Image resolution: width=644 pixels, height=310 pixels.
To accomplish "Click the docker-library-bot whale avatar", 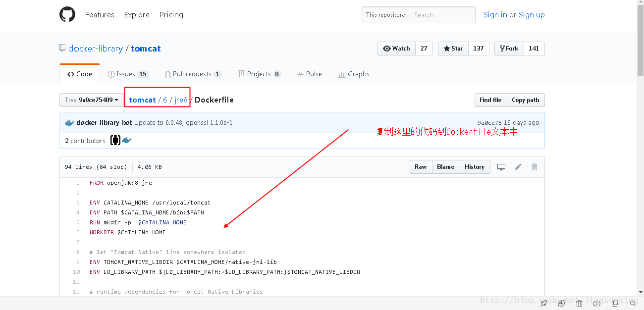I will coord(69,122).
